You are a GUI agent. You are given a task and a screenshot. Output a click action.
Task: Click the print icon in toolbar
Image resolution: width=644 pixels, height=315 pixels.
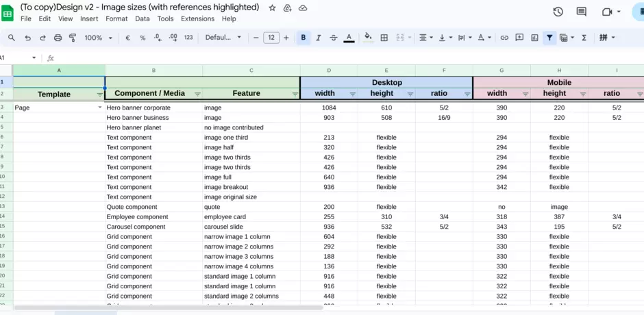click(58, 38)
